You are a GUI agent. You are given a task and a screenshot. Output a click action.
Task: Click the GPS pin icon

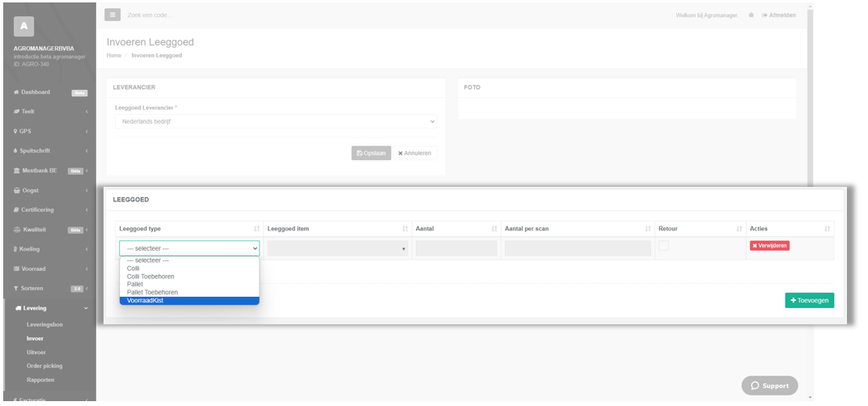(16, 132)
